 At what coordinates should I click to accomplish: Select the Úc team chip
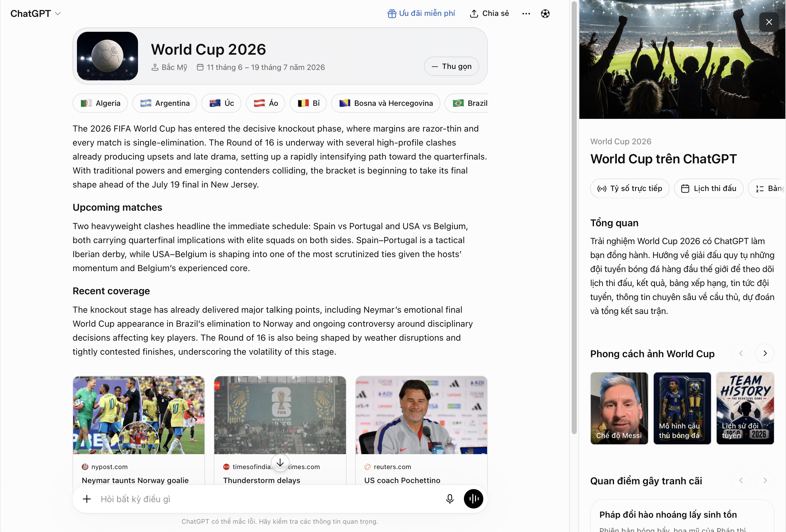pyautogui.click(x=221, y=103)
